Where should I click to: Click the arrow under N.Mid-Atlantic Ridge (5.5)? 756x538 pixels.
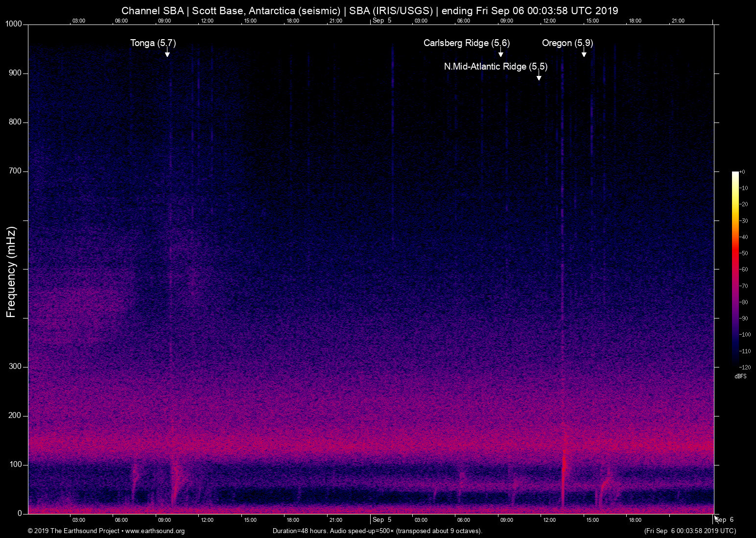539,77
